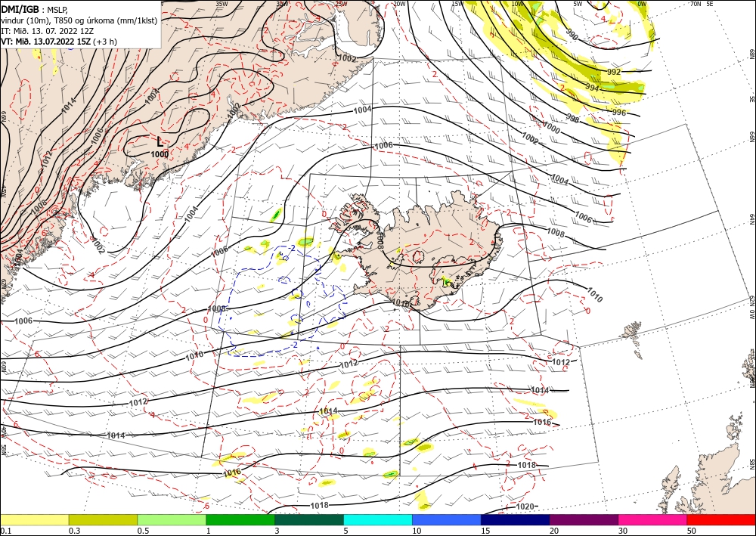Click the '35W' longitude label
756x536 pixels.
pos(222,4)
